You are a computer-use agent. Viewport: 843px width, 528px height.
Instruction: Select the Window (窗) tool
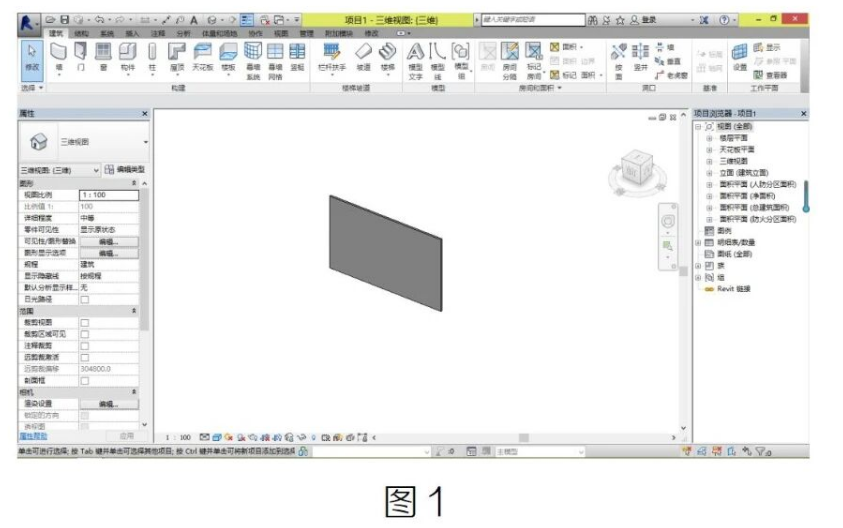coord(103,57)
